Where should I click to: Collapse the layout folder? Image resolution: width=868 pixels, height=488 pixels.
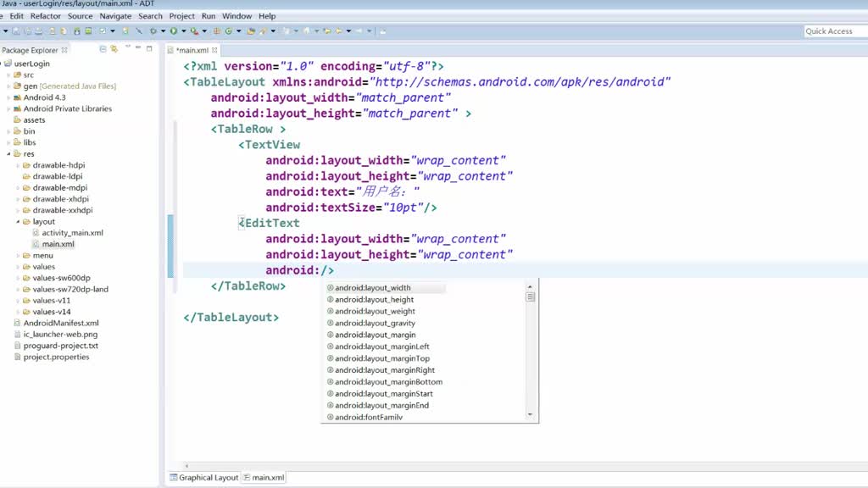18,221
